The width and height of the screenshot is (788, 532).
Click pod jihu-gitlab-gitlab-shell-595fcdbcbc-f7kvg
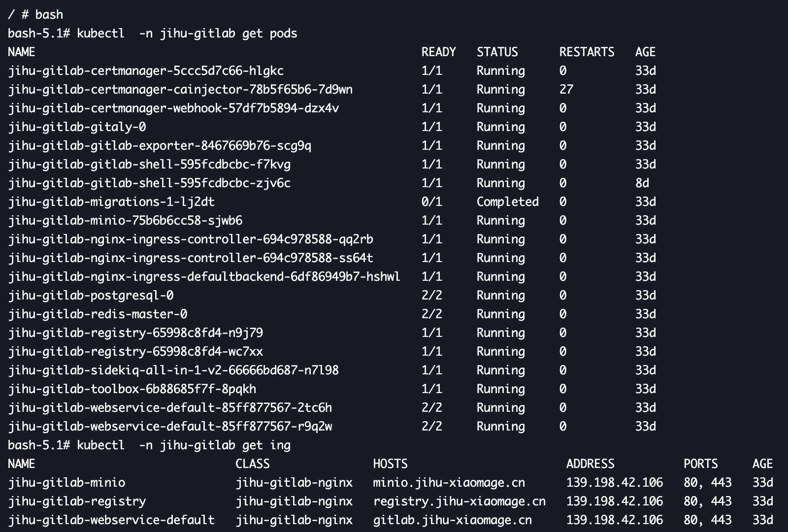pos(149,165)
